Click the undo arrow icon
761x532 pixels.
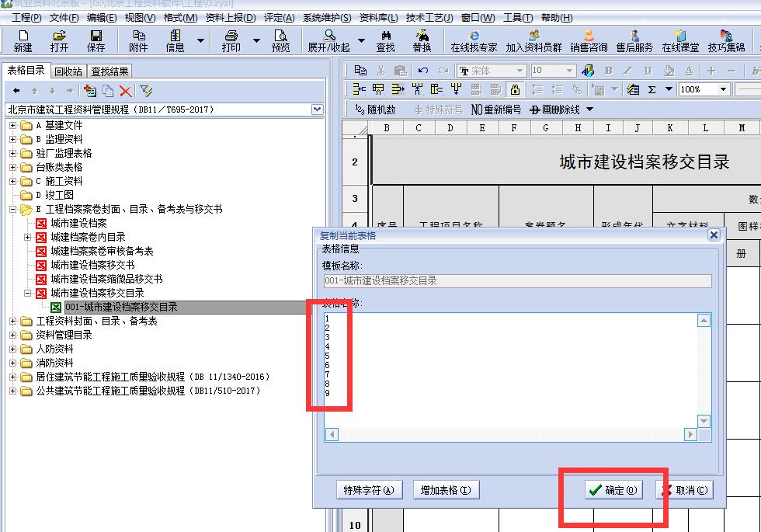423,71
